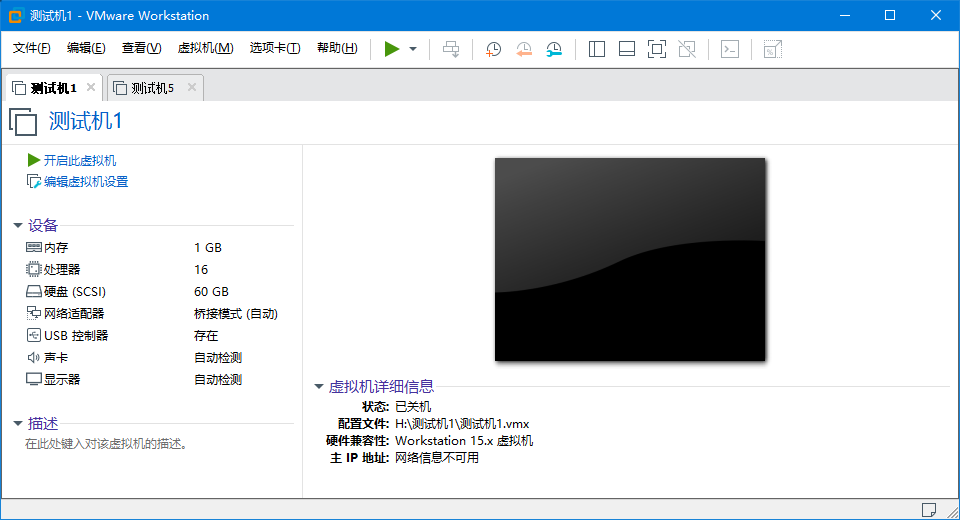
Task: Click the Workstation 15.x 虚拟机 compatibility text
Action: (464, 441)
